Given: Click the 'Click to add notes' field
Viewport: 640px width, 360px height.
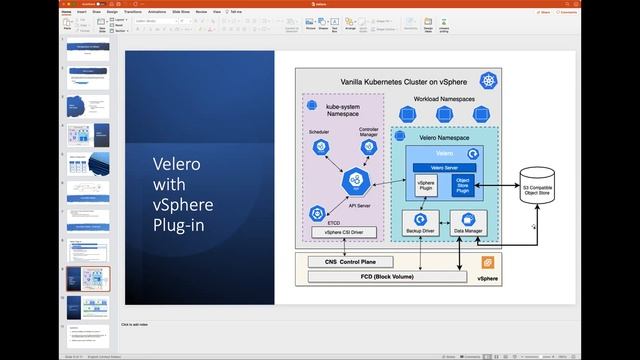Looking at the screenshot, I should (x=135, y=324).
